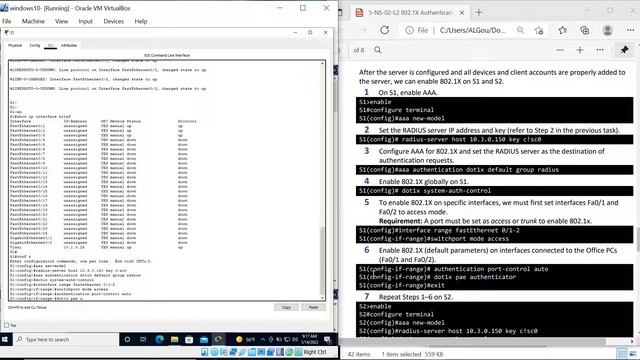Add this page to favorites star icon
Screen dimensions: 640x360
pyautogui.click(x=539, y=30)
